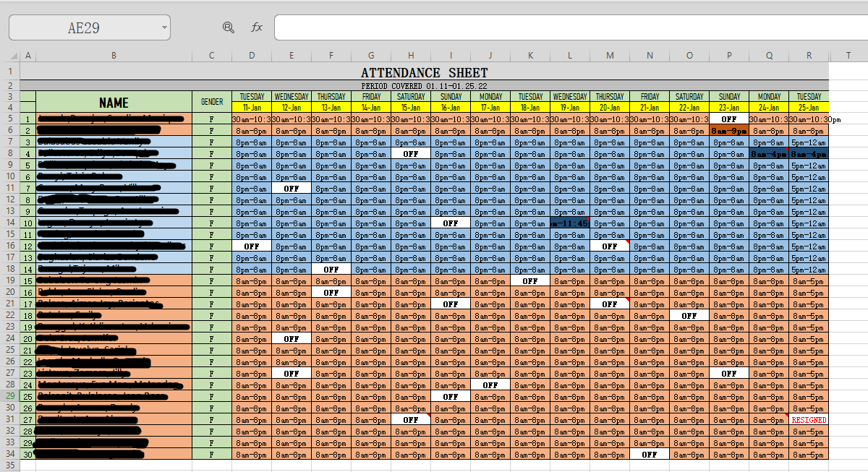Select the OFF cell in row 11
The image size is (868, 472).
pos(292,189)
